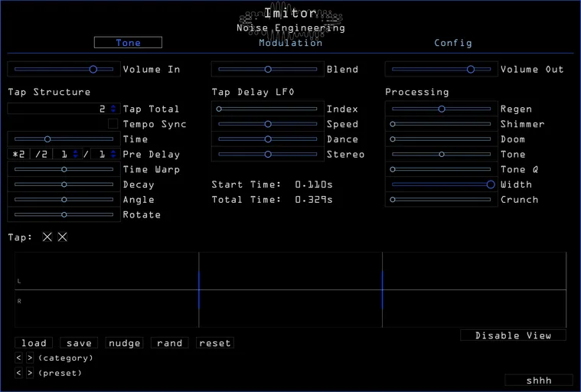Viewport: 581px width, 392px height.
Task: Click the Pre Delay numerator value
Action: [x=63, y=154]
